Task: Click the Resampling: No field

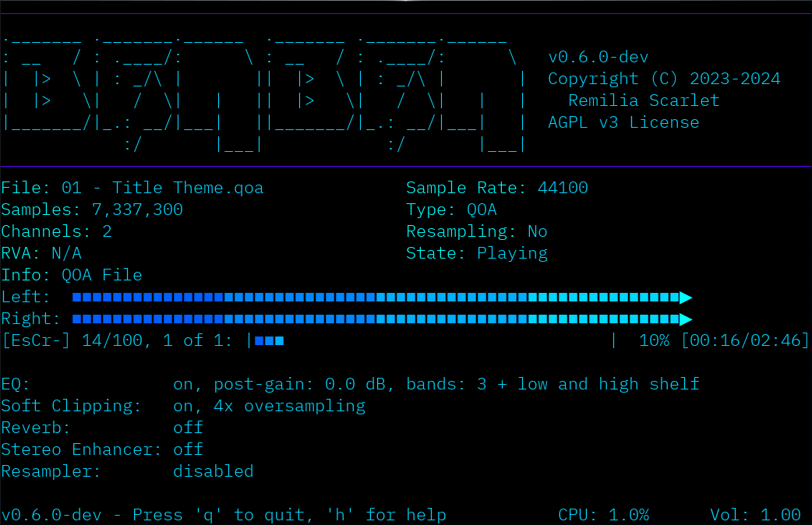Action: pos(476,231)
